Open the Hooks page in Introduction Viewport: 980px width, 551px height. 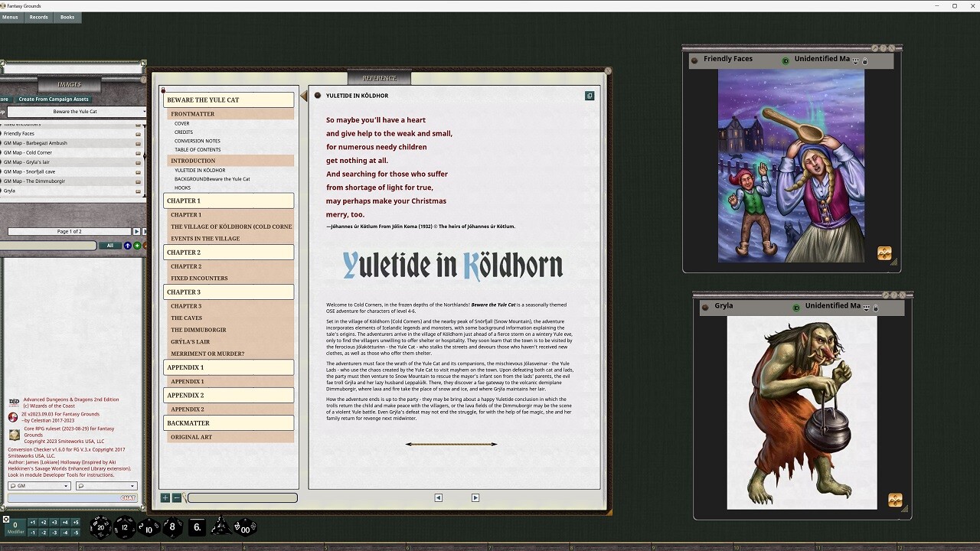point(182,187)
